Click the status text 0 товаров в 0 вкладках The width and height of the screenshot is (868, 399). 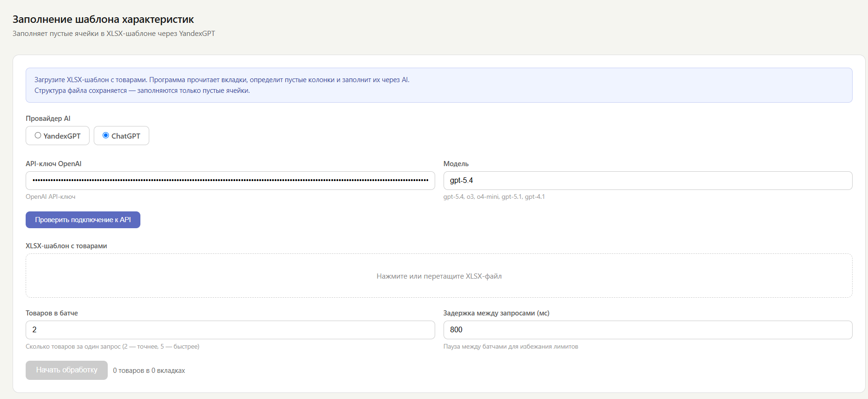149,371
